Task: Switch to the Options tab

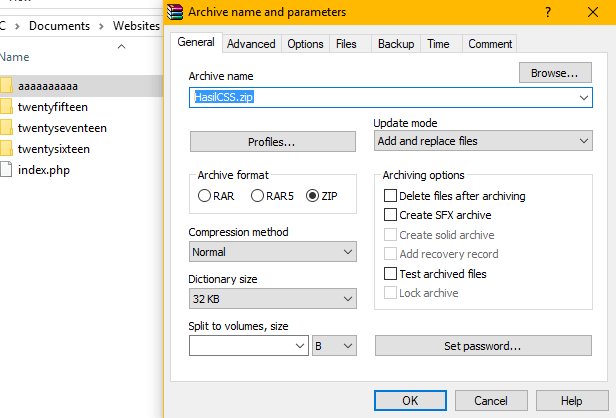Action: (305, 44)
